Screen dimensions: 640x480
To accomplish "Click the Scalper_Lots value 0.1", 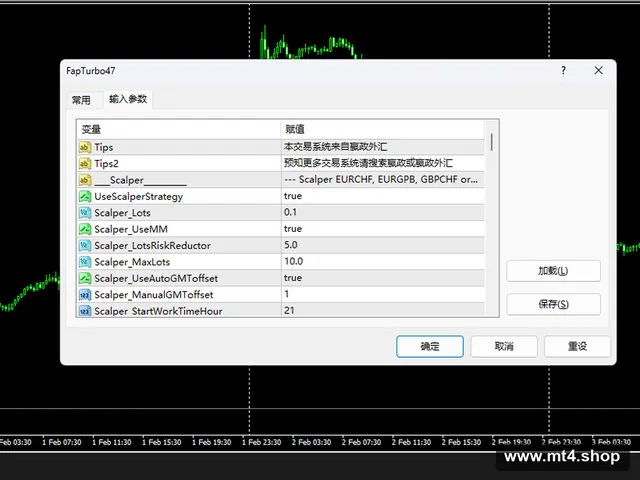I will click(290, 212).
